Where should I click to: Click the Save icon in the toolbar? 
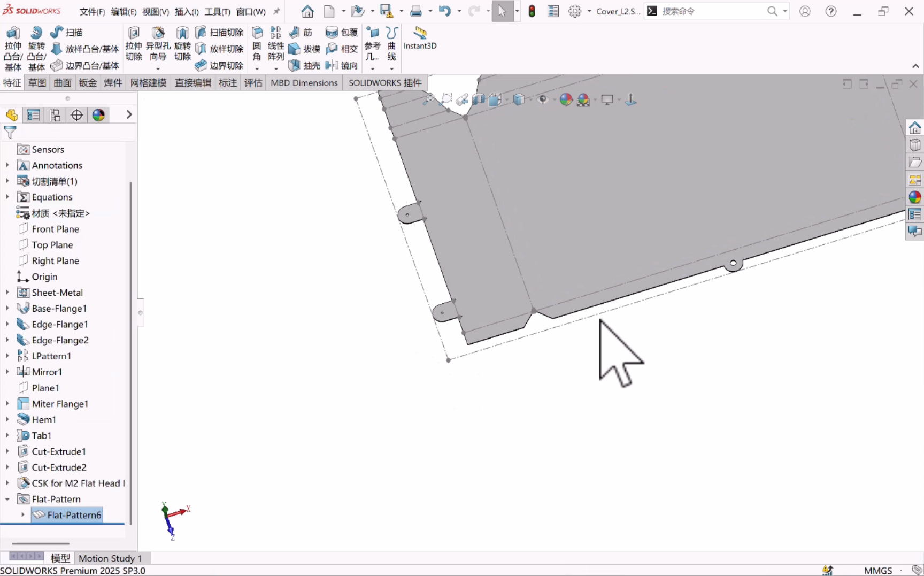coord(386,11)
